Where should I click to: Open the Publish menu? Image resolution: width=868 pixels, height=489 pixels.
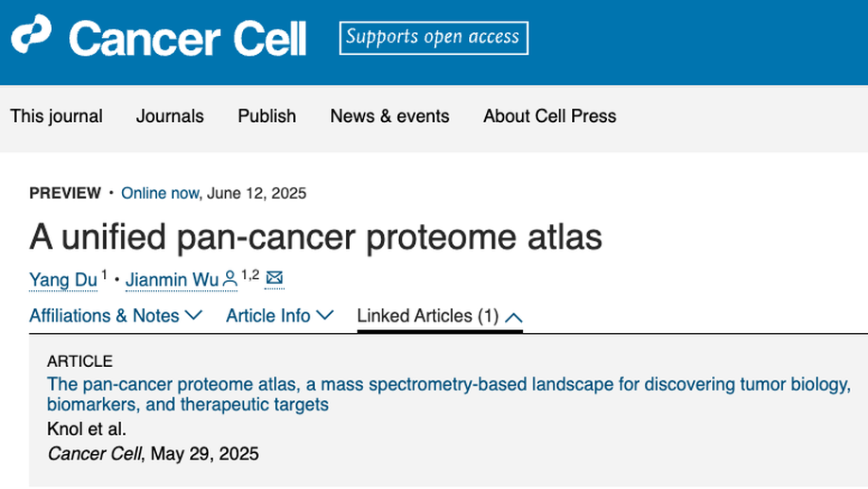267,116
